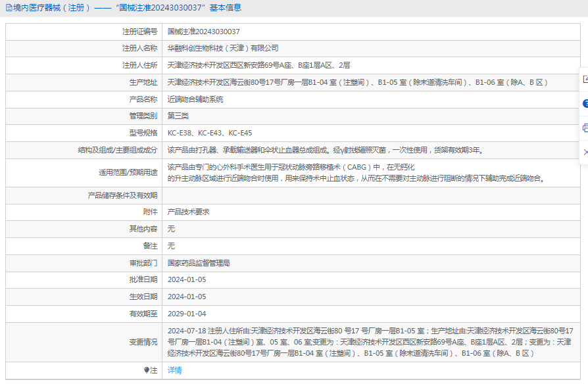Click the 生产地址 label
Viewport: 588px width, 384px height.
143,82
